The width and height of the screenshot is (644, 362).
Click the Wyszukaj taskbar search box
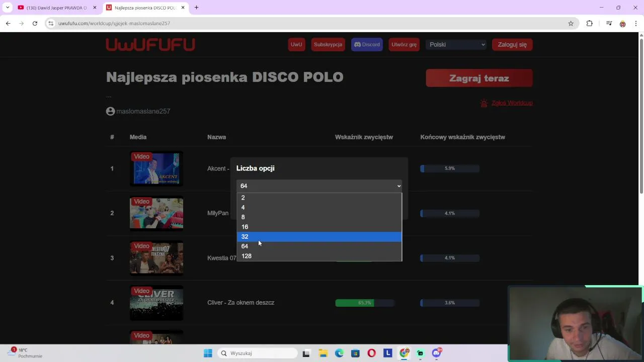258,353
